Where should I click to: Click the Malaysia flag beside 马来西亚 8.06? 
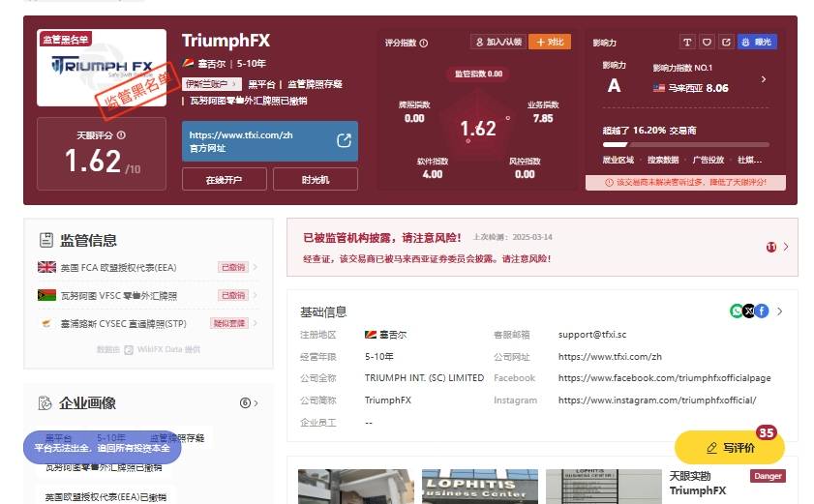pyautogui.click(x=659, y=88)
